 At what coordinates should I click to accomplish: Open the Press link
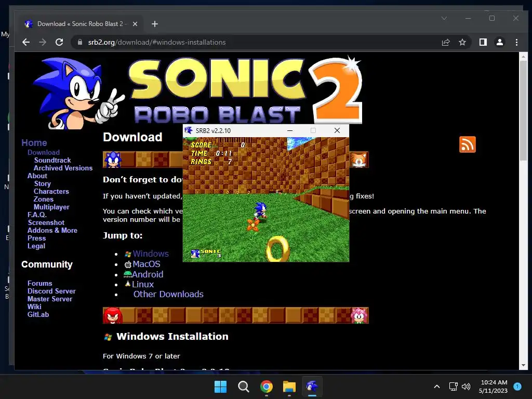(37, 238)
